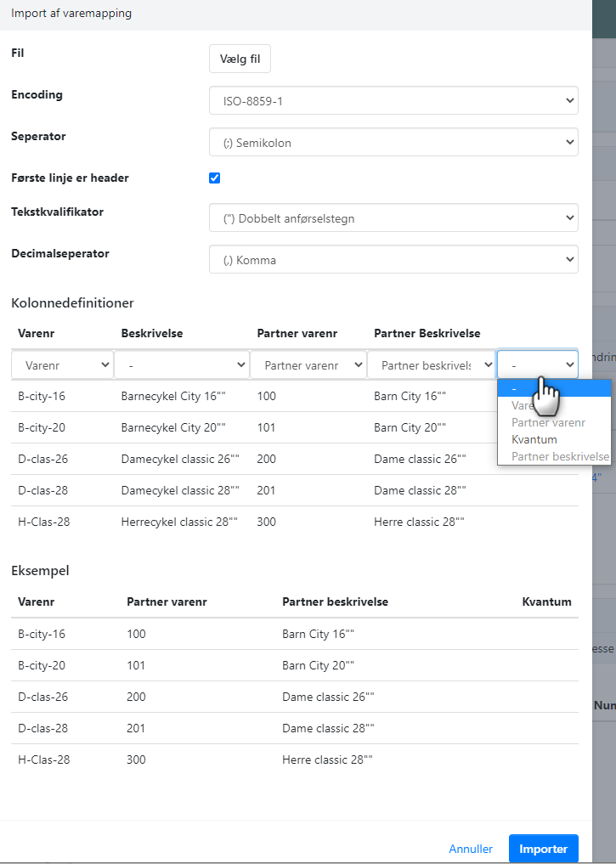The image size is (616, 864).
Task: Select Kvantum in the open dropdown list
Action: coord(534,439)
